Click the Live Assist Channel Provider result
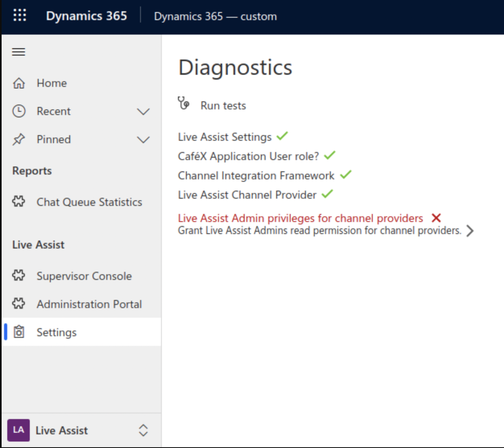 (x=247, y=195)
